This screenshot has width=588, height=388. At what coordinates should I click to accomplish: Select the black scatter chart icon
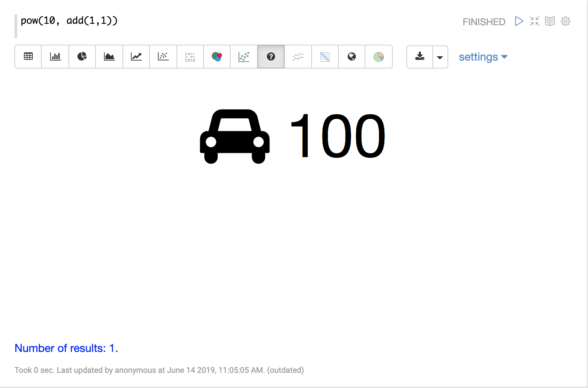(163, 57)
